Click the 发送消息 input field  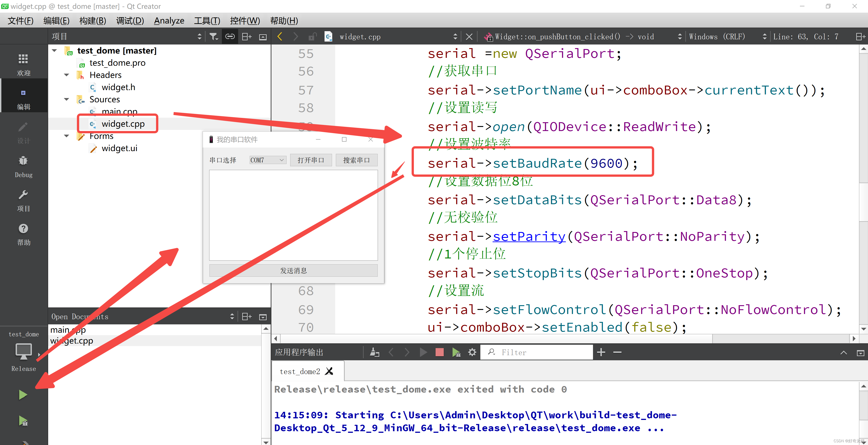point(293,270)
